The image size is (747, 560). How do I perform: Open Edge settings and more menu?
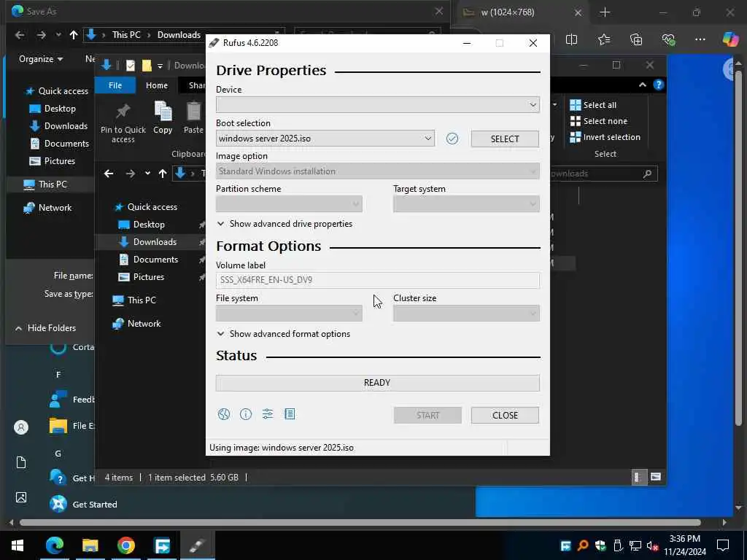coord(700,39)
